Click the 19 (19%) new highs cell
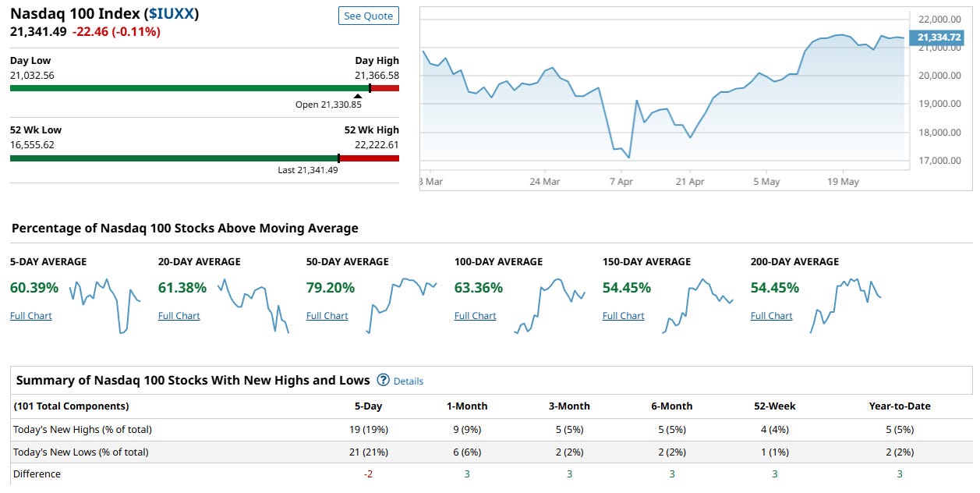Image resolution: width=980 pixels, height=493 pixels. click(368, 430)
